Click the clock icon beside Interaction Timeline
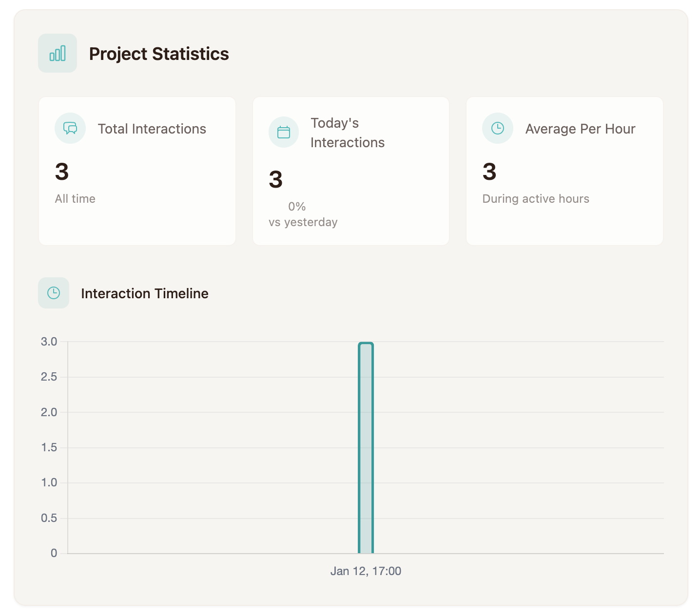Screen dimensions: 700x615 point(54,293)
